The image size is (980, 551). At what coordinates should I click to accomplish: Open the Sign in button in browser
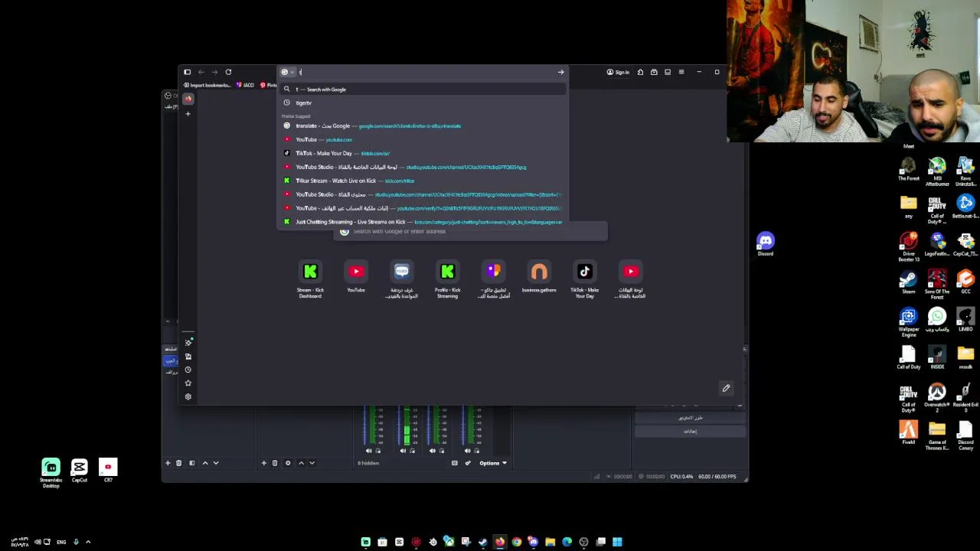(x=618, y=72)
